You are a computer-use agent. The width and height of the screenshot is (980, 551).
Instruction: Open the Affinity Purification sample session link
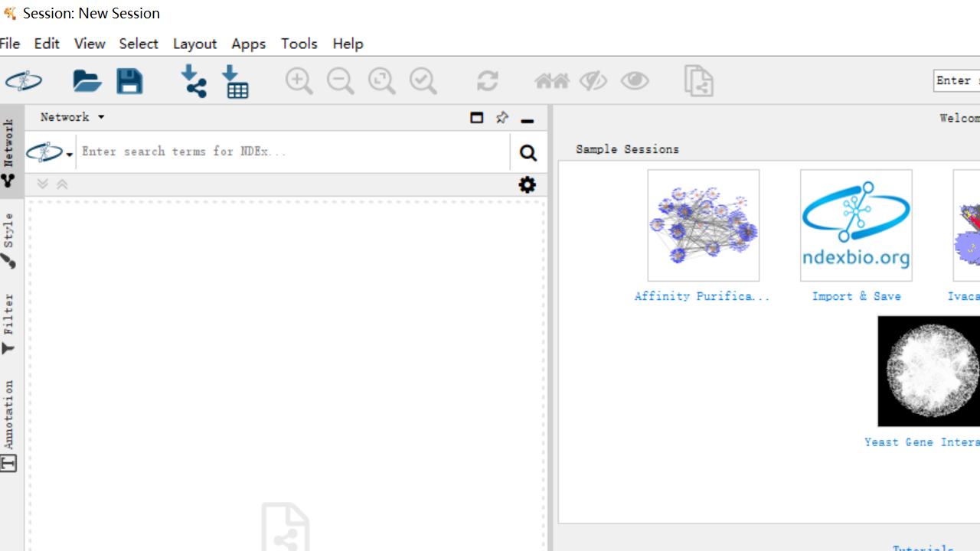coord(702,296)
